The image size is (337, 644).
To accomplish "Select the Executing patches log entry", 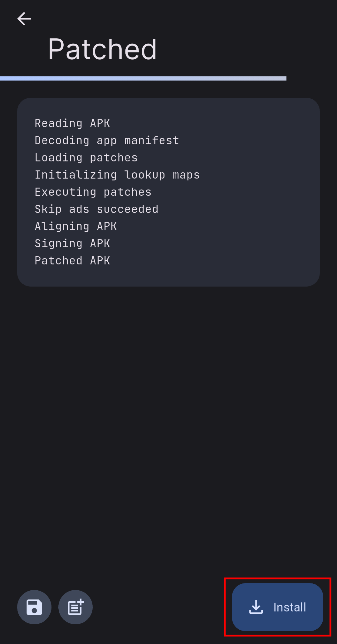I will [x=93, y=192].
